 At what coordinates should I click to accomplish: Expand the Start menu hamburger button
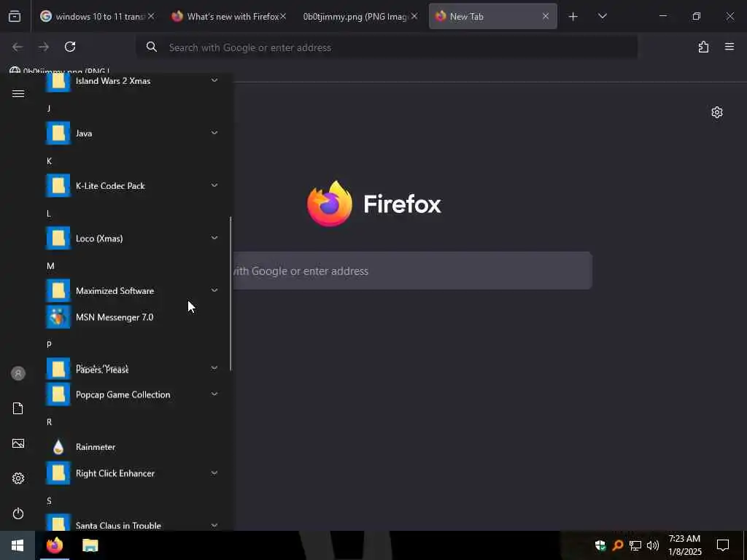pyautogui.click(x=18, y=94)
